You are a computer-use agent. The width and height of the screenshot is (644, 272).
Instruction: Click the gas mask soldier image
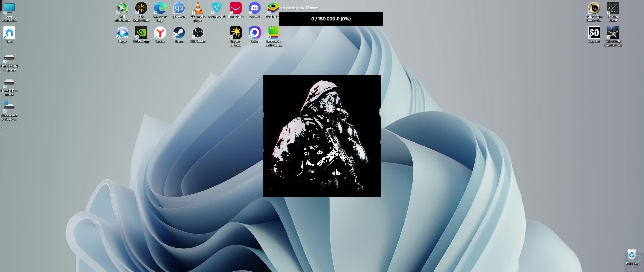coord(322,136)
